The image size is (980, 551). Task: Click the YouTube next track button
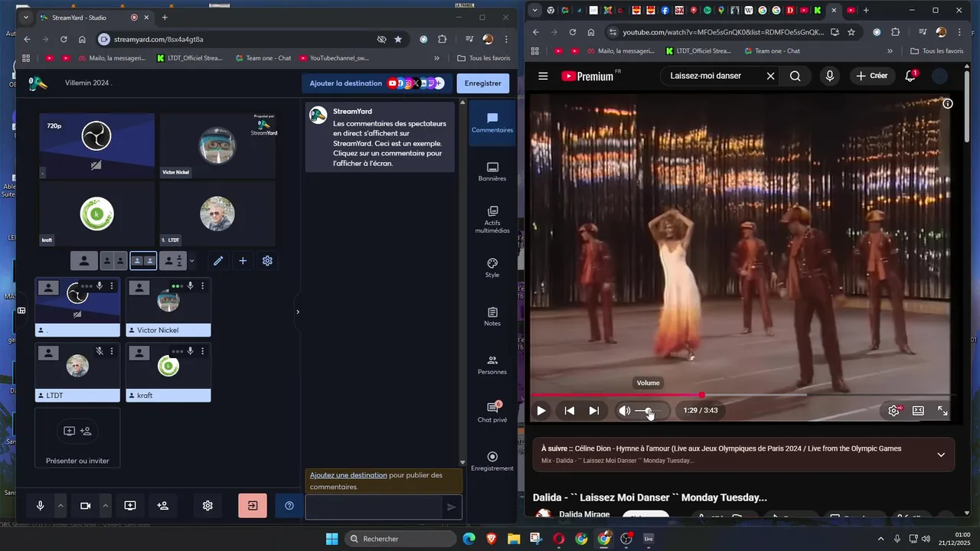pyautogui.click(x=594, y=410)
